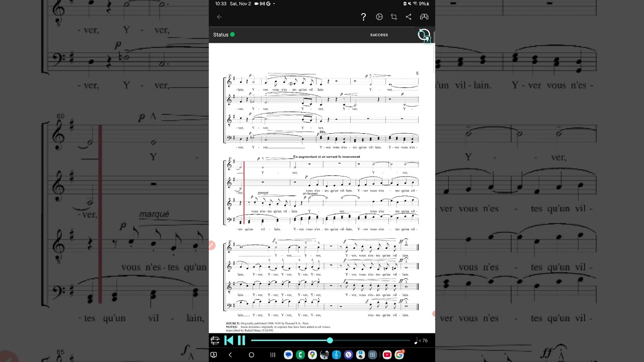
Task: Open the screen recorder taskbar icon
Action: tap(214, 355)
